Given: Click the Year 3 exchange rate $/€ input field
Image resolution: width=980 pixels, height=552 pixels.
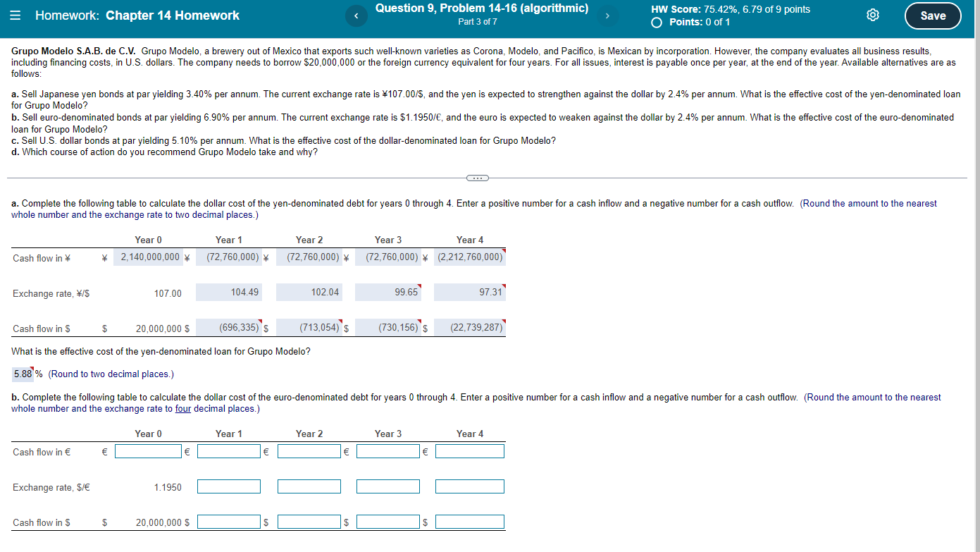Looking at the screenshot, I should tap(388, 486).
